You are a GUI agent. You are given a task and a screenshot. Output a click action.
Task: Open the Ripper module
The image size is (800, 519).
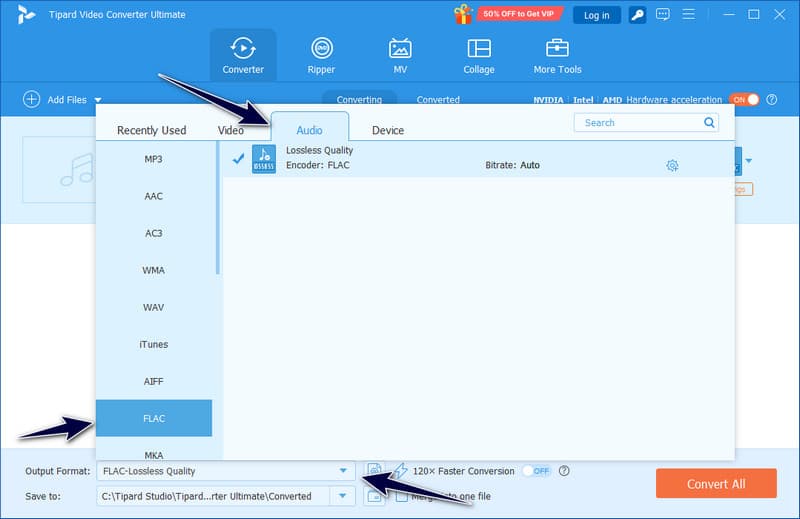click(321, 55)
